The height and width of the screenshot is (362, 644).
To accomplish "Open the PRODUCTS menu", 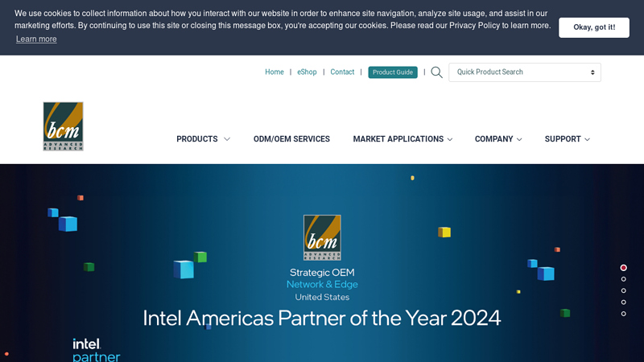I will coord(197,139).
